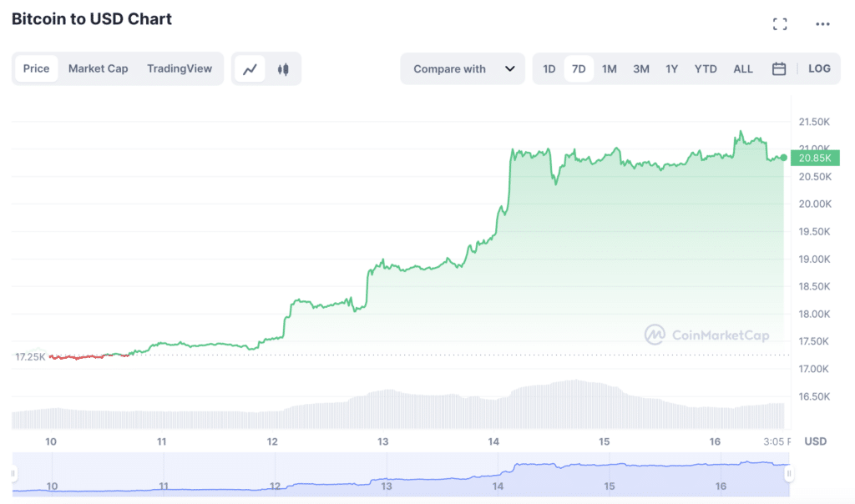
Task: Click the USD currency label
Action: 815,441
